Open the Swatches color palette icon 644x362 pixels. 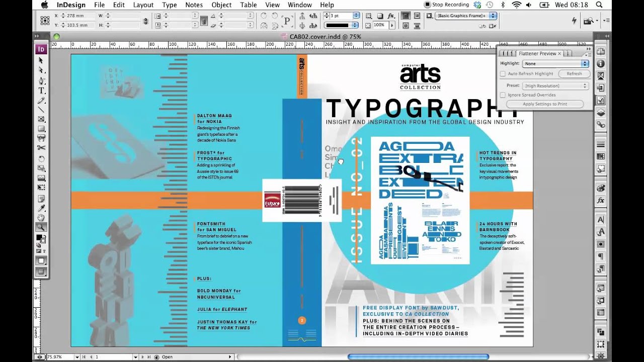[x=600, y=156]
